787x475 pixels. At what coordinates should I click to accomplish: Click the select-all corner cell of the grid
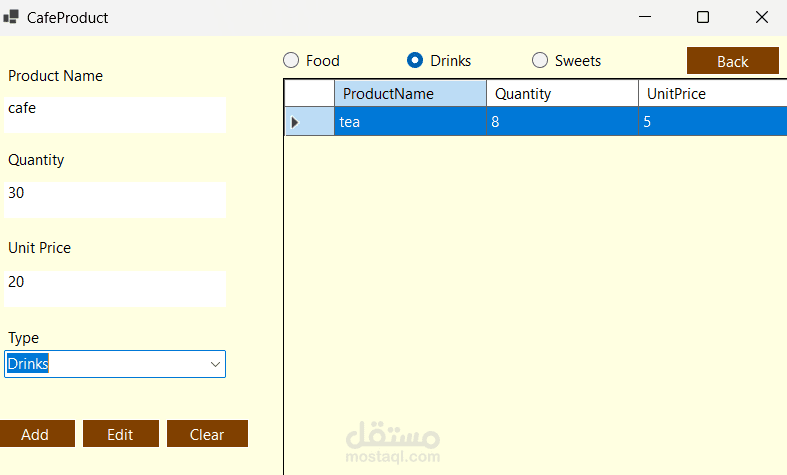pyautogui.click(x=309, y=93)
